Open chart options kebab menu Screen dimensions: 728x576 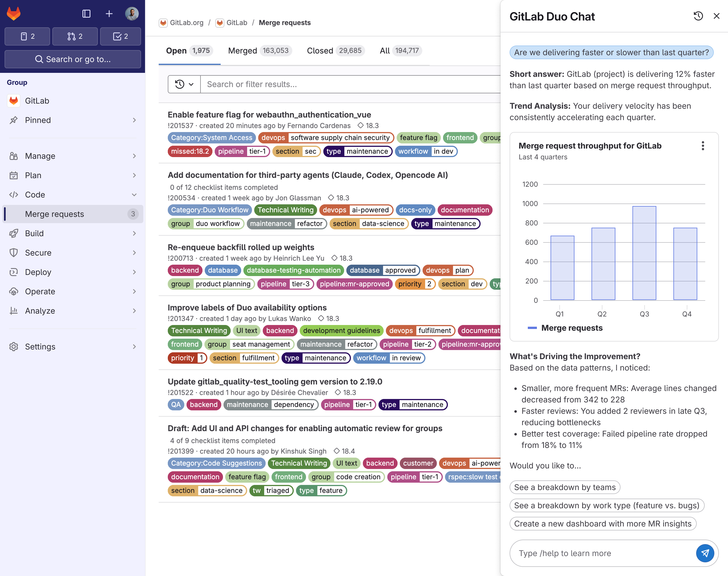coord(703,146)
